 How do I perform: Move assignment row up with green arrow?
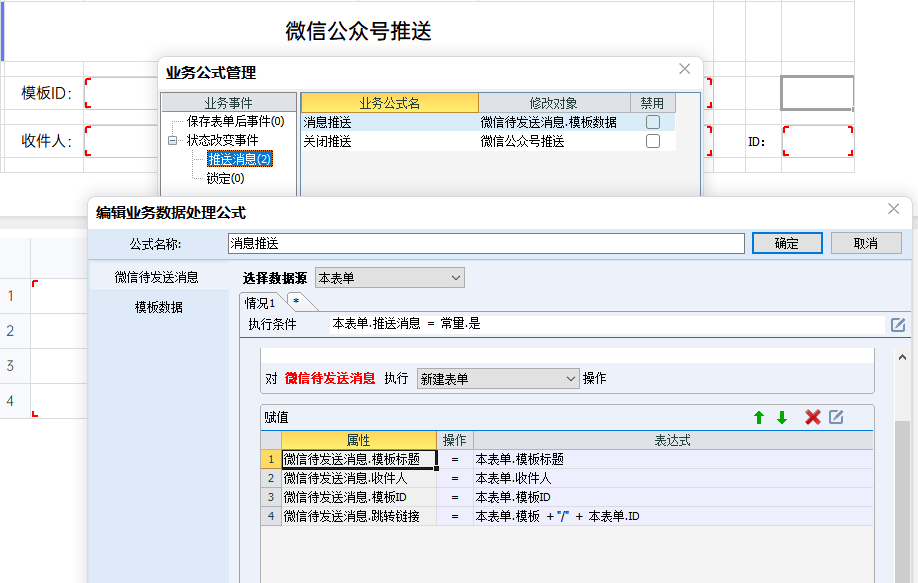759,417
